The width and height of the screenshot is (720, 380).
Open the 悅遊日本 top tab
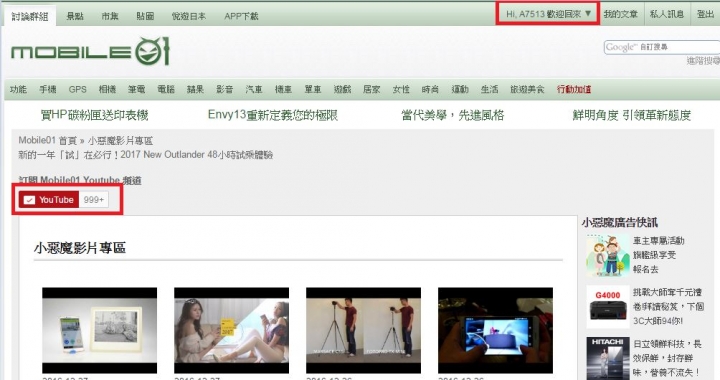(189, 16)
